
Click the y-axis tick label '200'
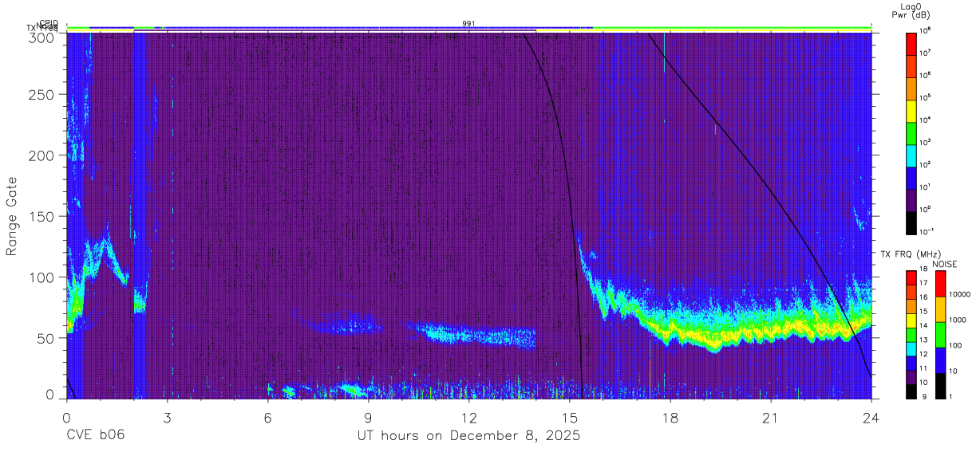click(42, 155)
